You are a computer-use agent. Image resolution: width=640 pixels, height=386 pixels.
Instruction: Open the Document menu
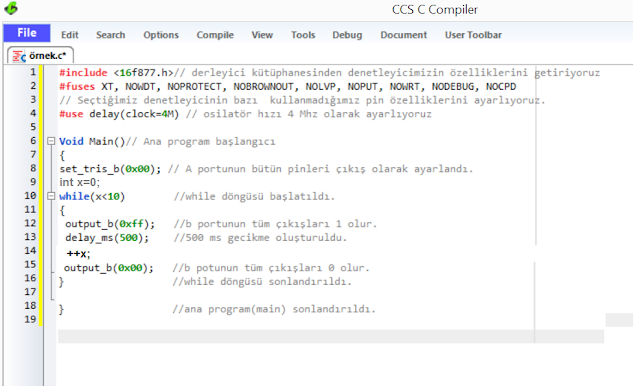click(404, 35)
